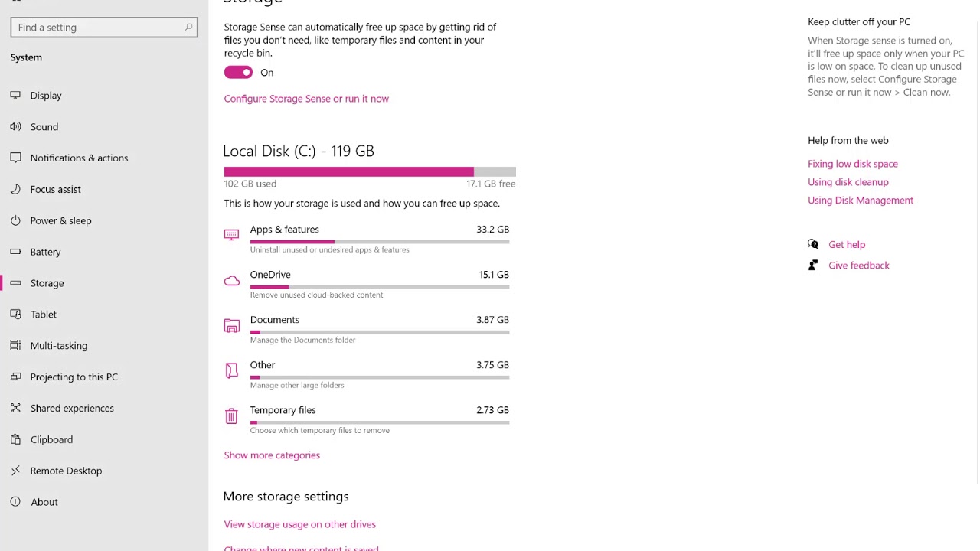980x551 pixels.
Task: Open the Fixing low disk space link
Action: click(x=853, y=164)
